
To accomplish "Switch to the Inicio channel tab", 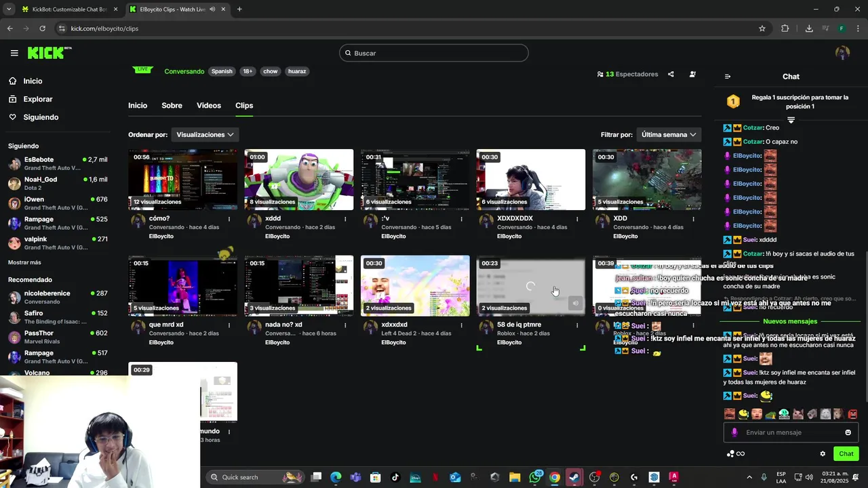I will click(138, 106).
